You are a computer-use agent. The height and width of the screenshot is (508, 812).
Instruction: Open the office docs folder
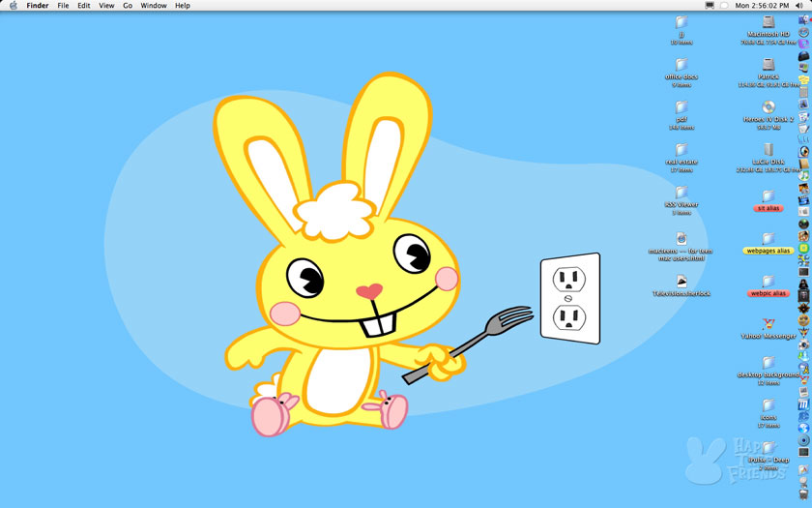681,64
